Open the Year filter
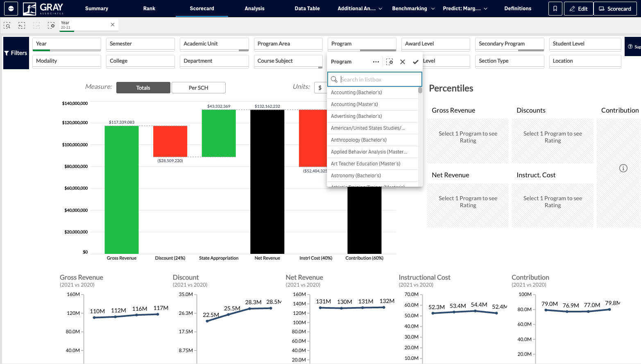 (67, 44)
